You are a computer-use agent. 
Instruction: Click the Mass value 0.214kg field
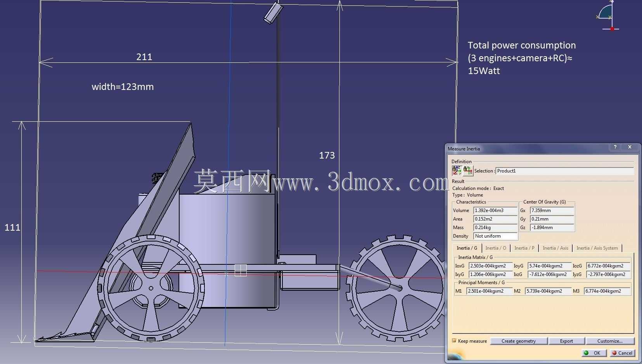[x=495, y=228]
